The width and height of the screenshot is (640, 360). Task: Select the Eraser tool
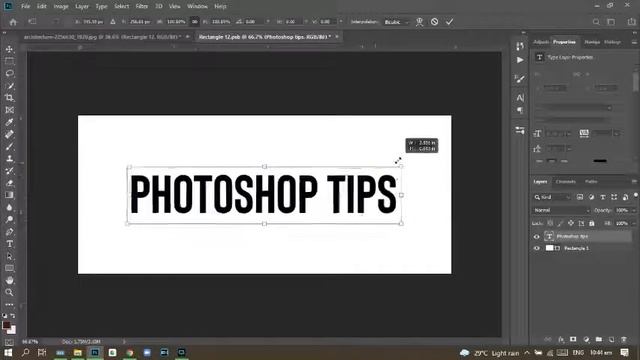(x=9, y=183)
